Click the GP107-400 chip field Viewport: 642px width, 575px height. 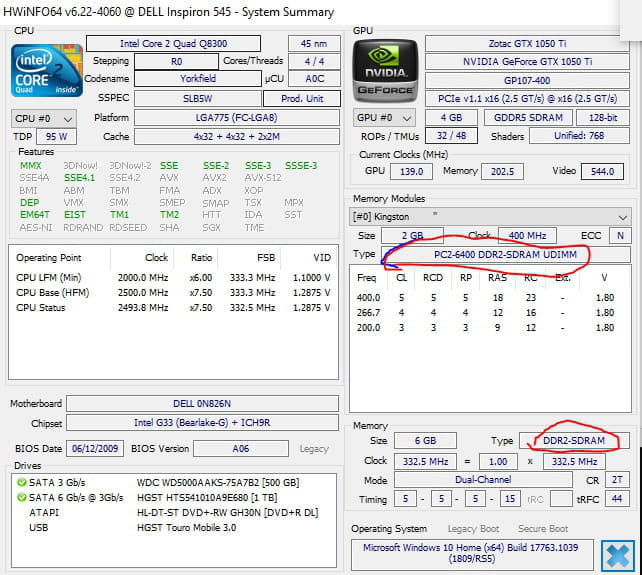[x=527, y=80]
